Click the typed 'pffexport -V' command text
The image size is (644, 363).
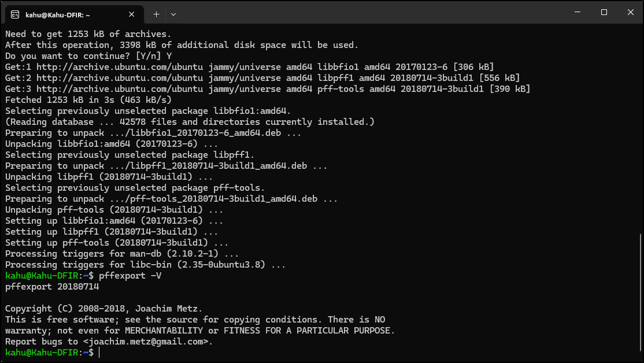130,276
